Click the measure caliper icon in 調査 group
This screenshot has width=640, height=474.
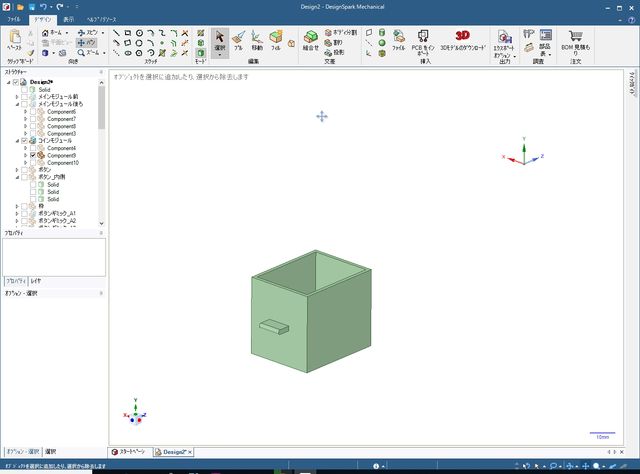click(529, 34)
